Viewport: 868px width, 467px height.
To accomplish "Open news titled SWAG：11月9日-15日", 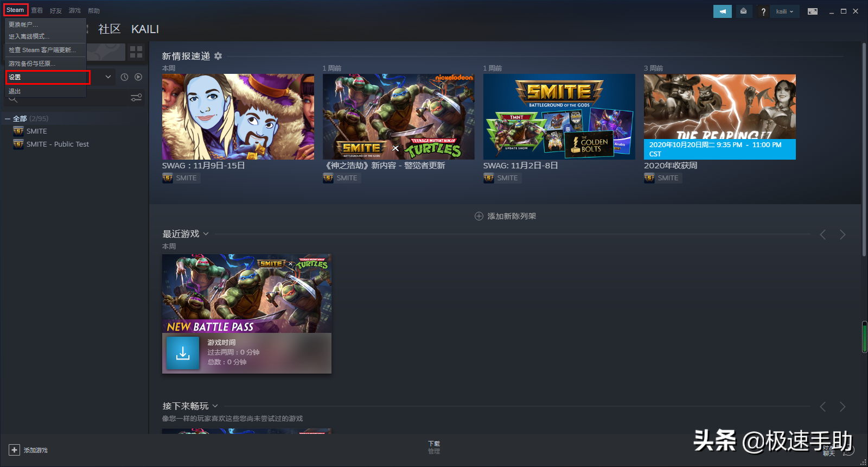I will (x=203, y=166).
